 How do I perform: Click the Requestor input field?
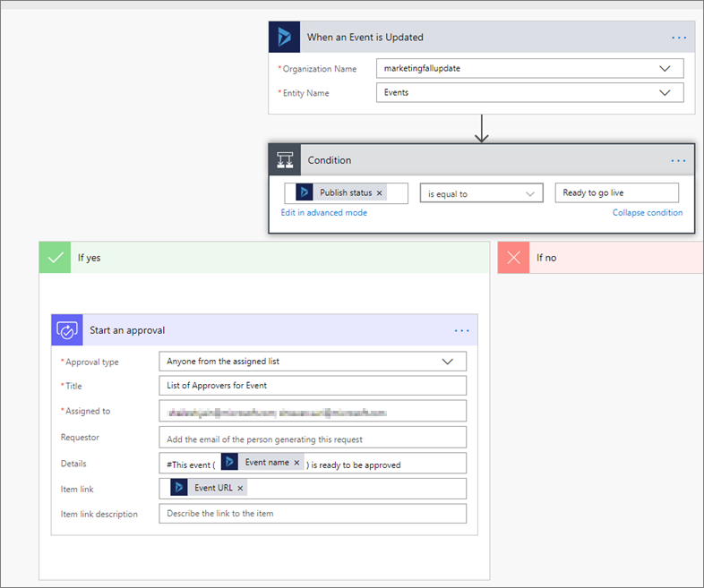[313, 438]
